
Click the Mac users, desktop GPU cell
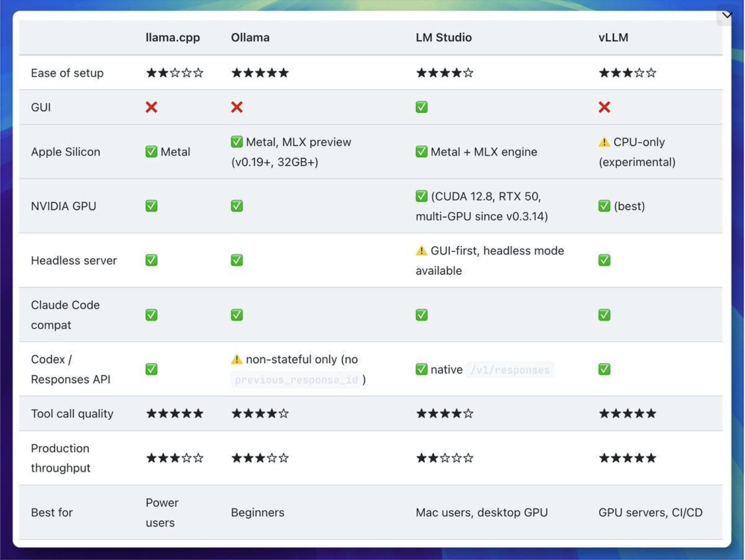[x=482, y=512]
